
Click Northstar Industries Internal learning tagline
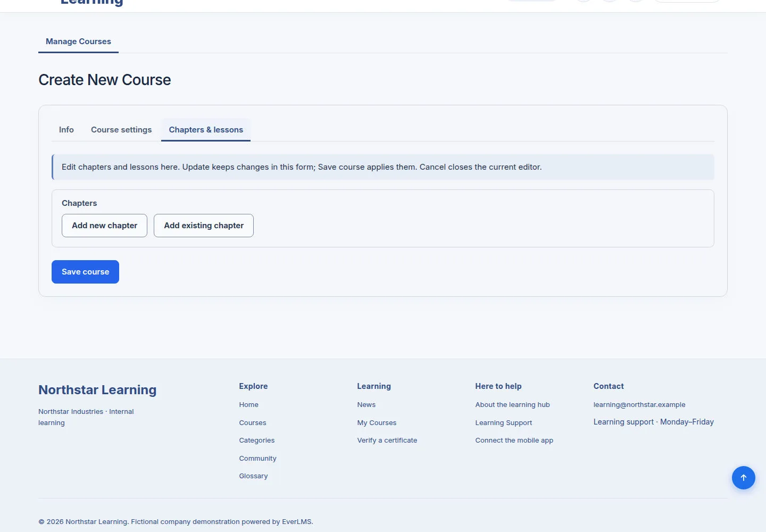tap(86, 417)
